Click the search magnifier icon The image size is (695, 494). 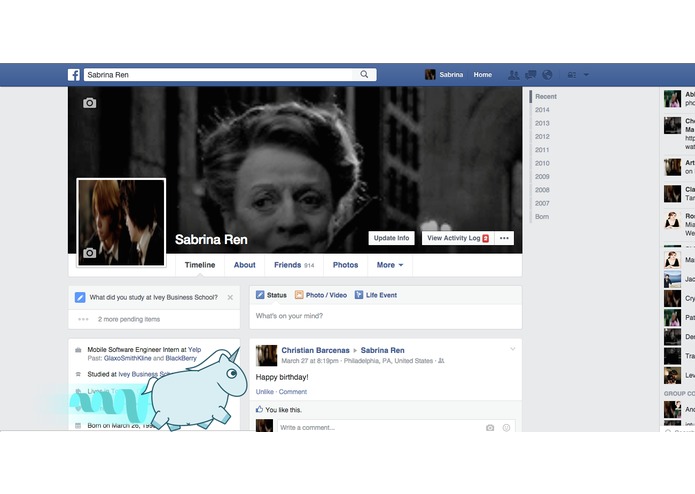click(x=364, y=74)
